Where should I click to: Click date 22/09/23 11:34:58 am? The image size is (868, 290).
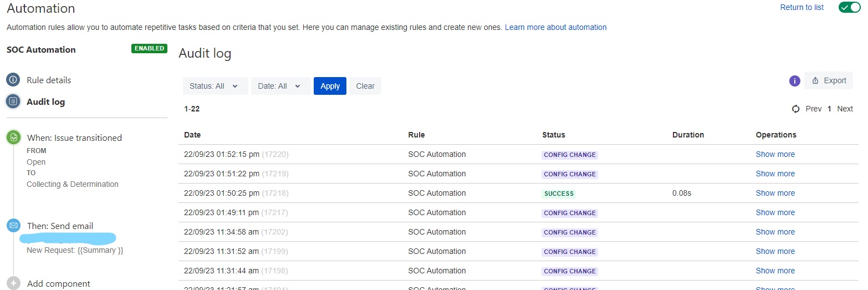(x=221, y=232)
